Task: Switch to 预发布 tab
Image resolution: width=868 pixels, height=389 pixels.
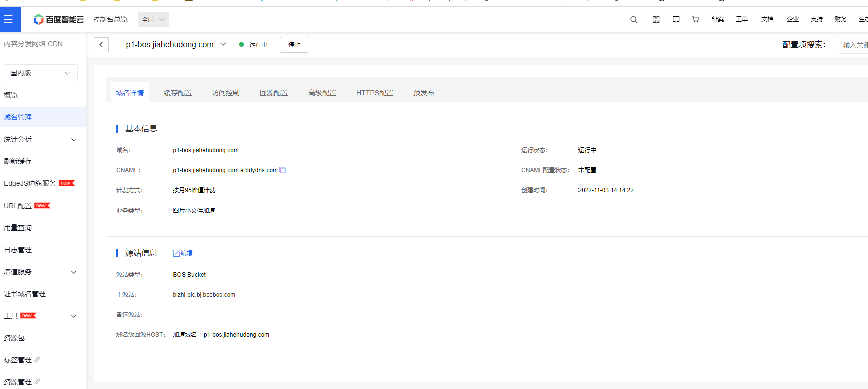Action: point(424,93)
